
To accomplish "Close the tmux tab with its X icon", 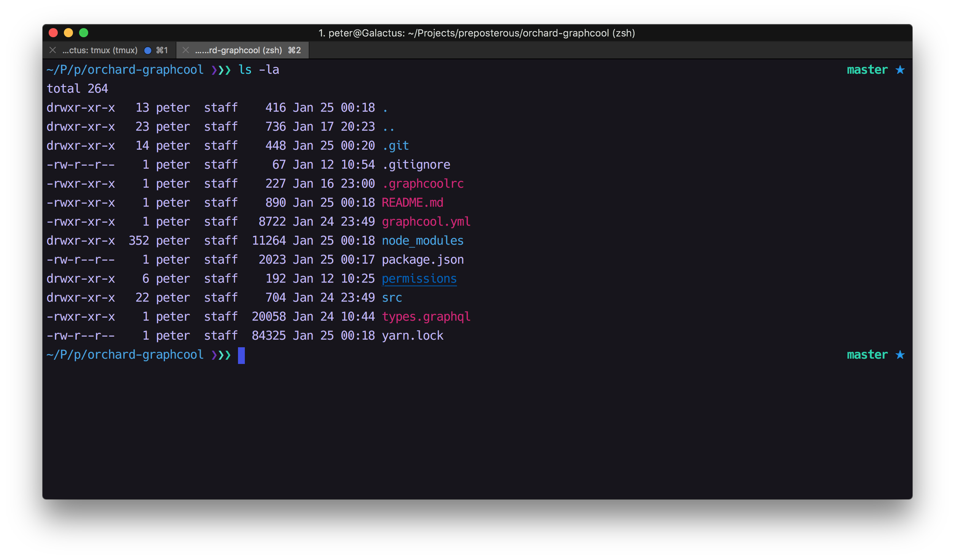I will (x=53, y=50).
